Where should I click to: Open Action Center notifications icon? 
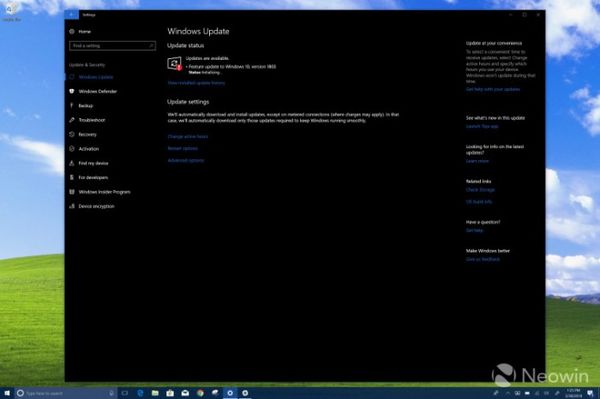(x=590, y=393)
